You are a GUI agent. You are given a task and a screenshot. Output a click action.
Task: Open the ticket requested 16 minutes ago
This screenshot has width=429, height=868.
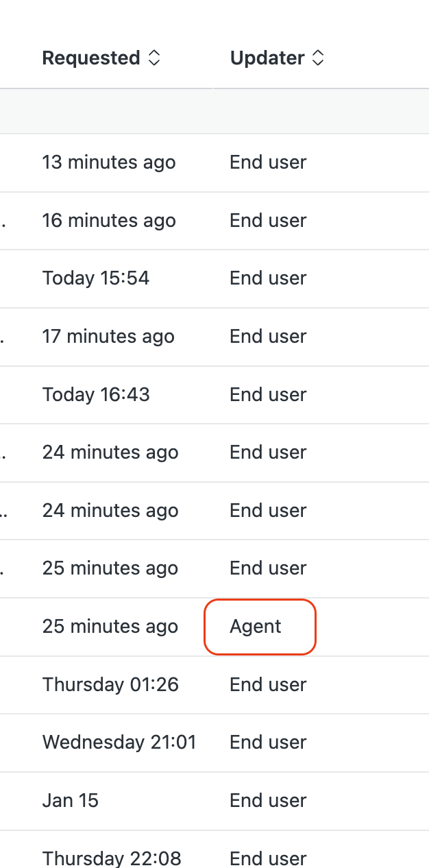coord(109,221)
